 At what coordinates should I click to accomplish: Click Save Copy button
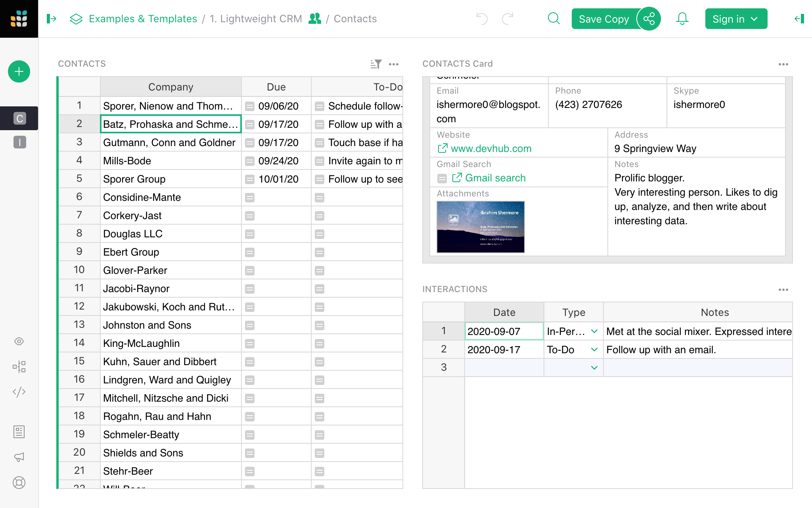[604, 19]
